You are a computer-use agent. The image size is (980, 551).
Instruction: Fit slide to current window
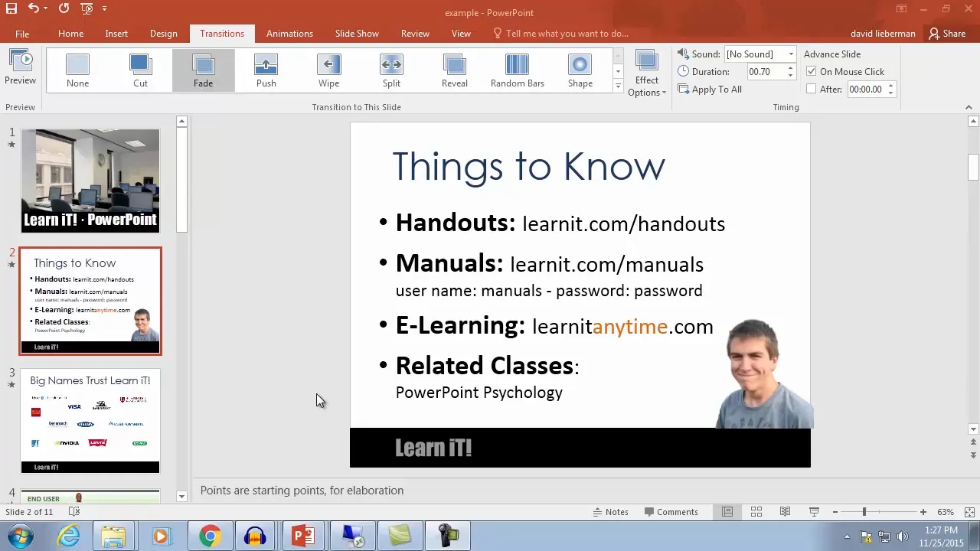(969, 512)
